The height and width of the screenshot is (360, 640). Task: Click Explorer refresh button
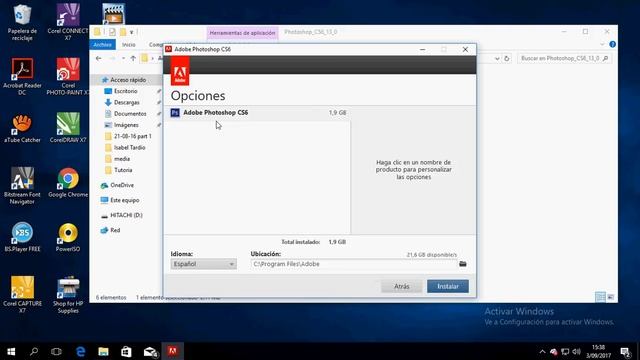coord(507,58)
